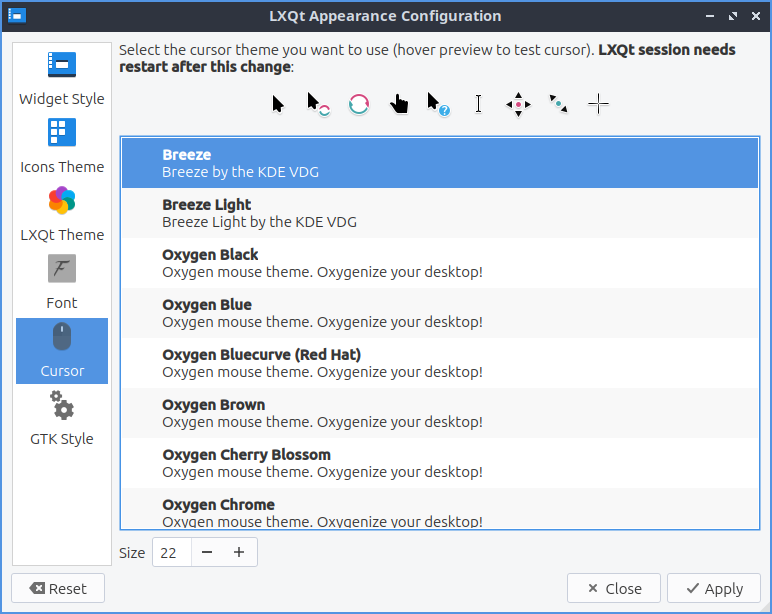772x614 pixels.
Task: Click the crosshair cursor preview
Action: (598, 104)
